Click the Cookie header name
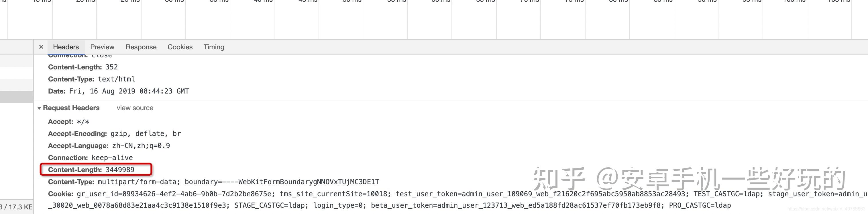 click(60, 194)
